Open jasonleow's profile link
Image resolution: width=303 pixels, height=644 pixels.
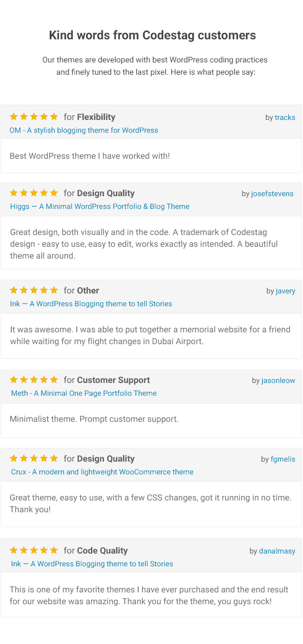point(278,381)
